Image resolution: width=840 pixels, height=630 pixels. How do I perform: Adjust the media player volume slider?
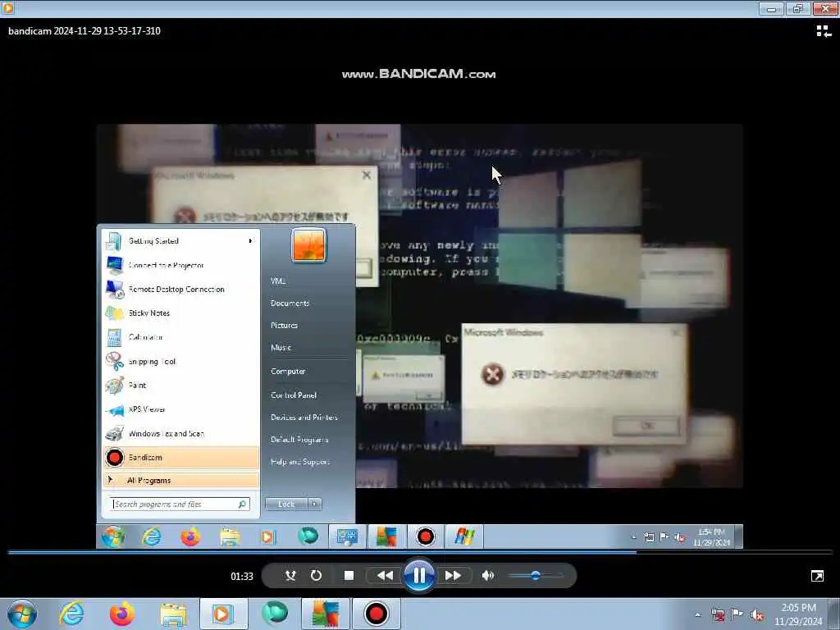click(536, 575)
